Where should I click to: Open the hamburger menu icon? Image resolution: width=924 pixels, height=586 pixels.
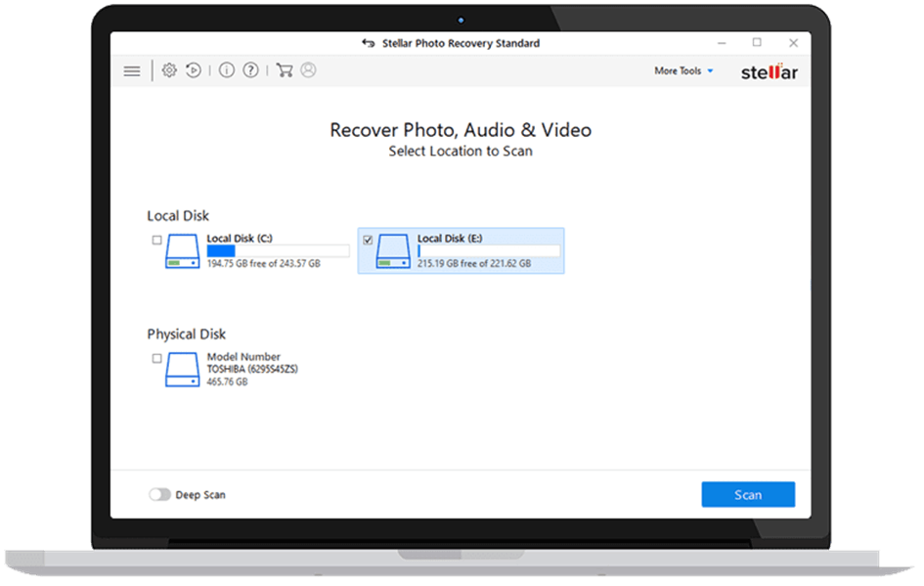coord(132,71)
